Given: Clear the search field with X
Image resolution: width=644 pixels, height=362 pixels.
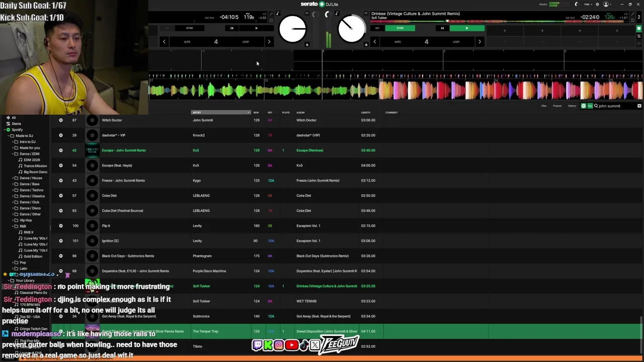Looking at the screenshot, I should pyautogui.click(x=639, y=106).
